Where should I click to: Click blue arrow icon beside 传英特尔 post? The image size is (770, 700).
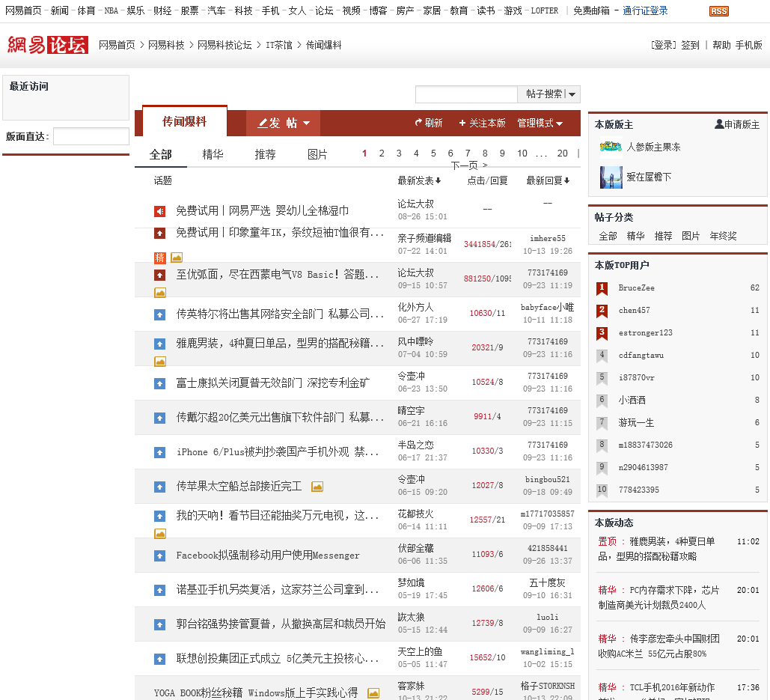[159, 314]
